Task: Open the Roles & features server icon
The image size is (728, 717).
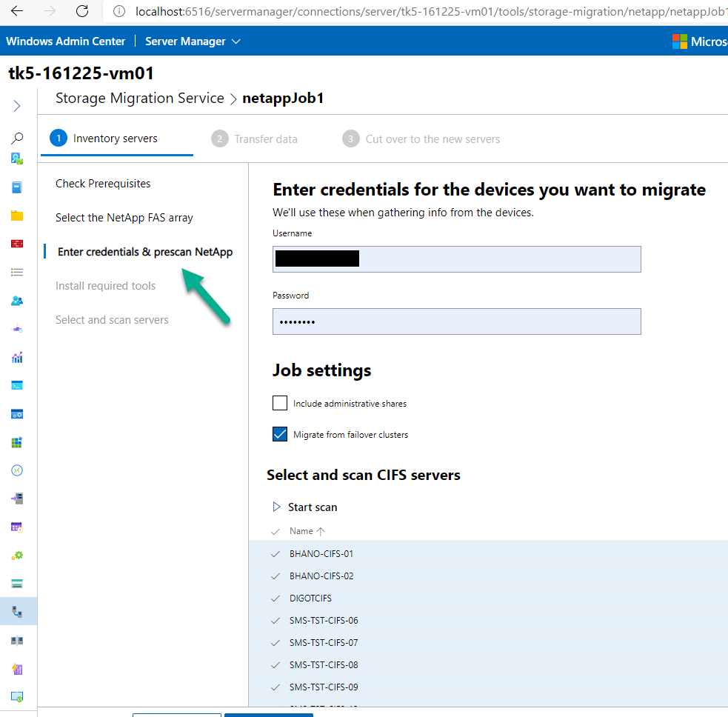Action: coord(17,498)
